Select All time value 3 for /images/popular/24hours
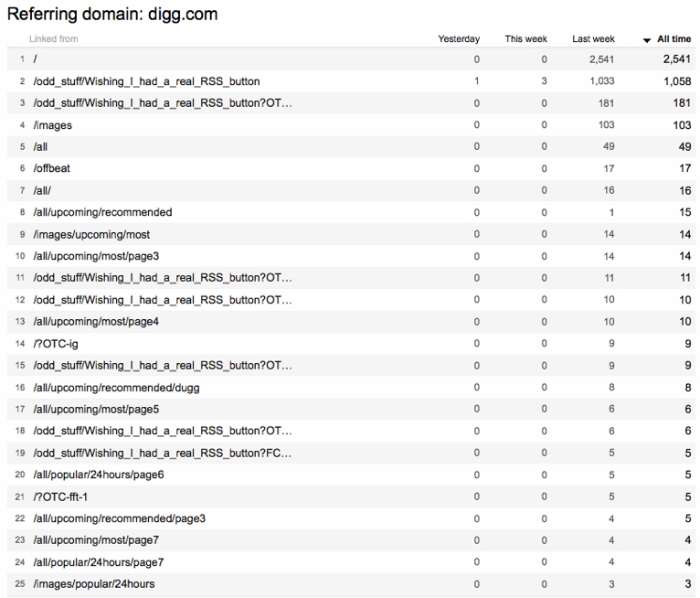This screenshot has width=700, height=598. click(688, 583)
